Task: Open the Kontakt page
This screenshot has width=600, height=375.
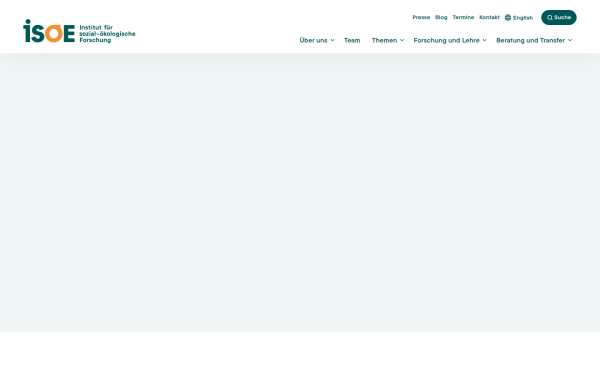Action: [x=489, y=17]
